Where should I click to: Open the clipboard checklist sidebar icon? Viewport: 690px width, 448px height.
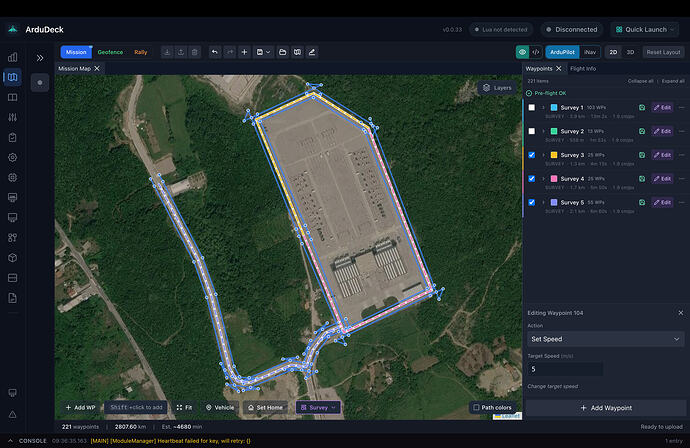tap(13, 138)
